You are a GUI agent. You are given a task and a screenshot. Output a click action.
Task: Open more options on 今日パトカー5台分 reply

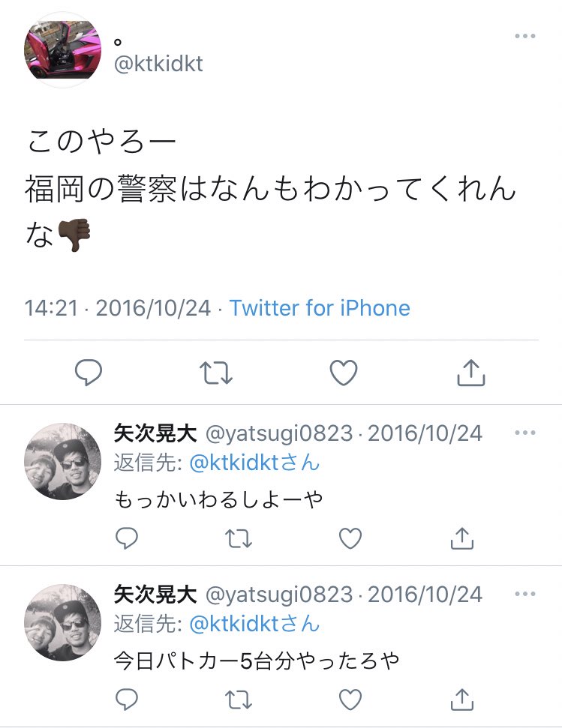[524, 594]
